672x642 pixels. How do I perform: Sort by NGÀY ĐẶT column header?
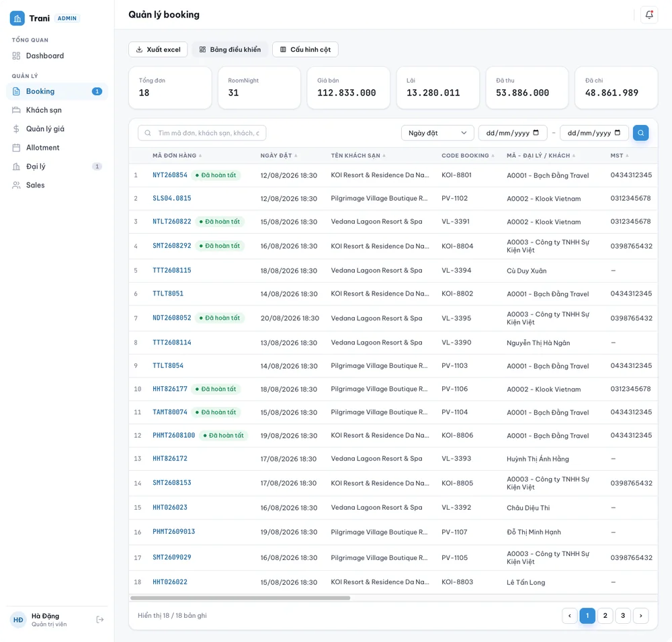[x=279, y=156]
